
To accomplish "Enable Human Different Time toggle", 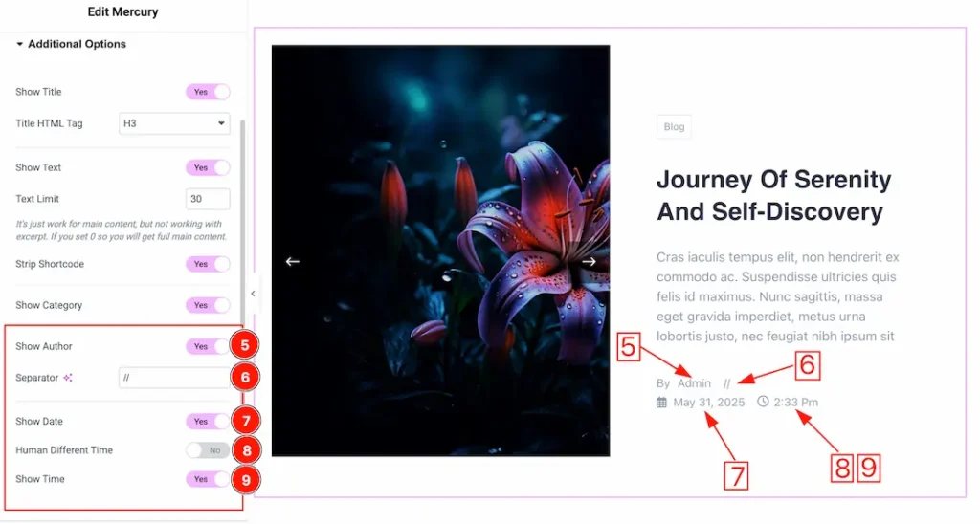I will [208, 450].
